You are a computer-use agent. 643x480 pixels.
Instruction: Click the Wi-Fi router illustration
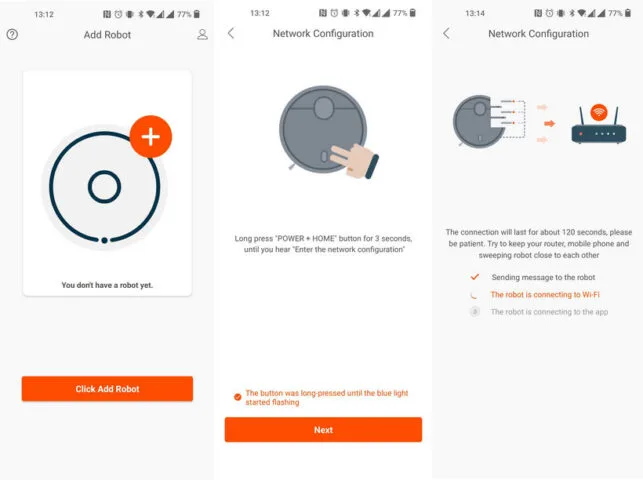[599, 125]
